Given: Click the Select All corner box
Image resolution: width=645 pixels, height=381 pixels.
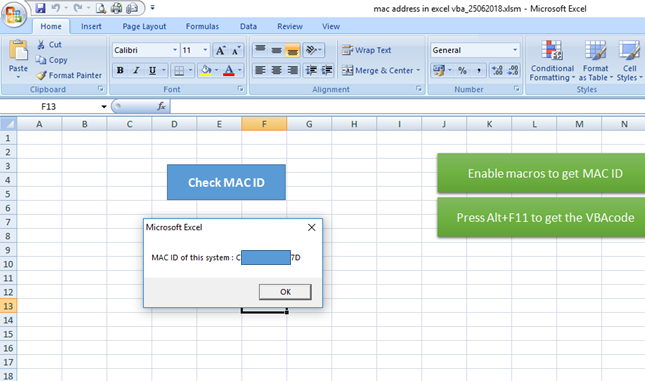Looking at the screenshot, I should (x=8, y=124).
